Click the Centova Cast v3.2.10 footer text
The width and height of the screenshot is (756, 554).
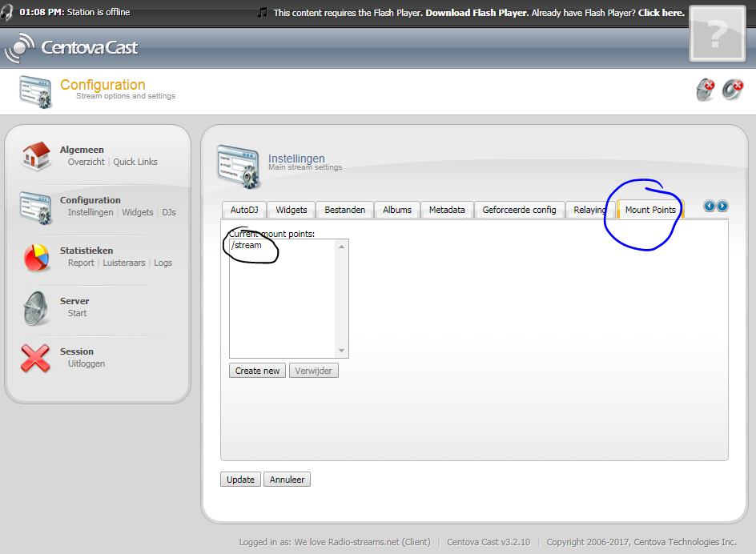[x=489, y=542]
